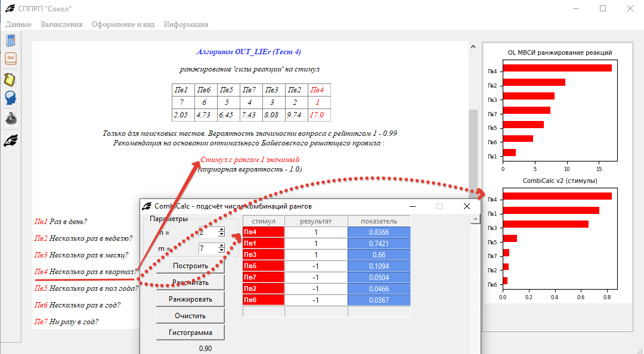Click the falcon icon in CombiCalc title bar
Screen dimensions: 644x354
(146, 206)
